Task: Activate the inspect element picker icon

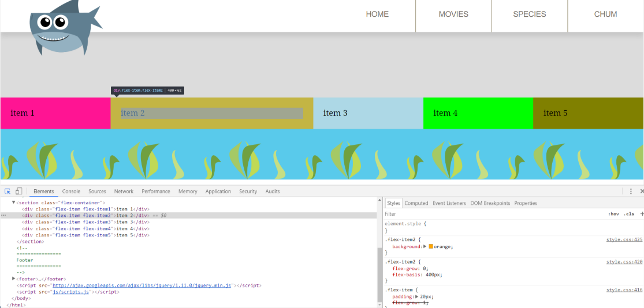Action: pos(8,191)
